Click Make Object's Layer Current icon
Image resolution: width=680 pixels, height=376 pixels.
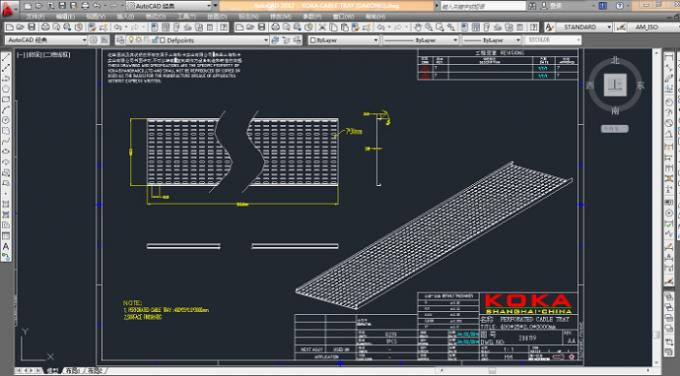tap(275, 40)
